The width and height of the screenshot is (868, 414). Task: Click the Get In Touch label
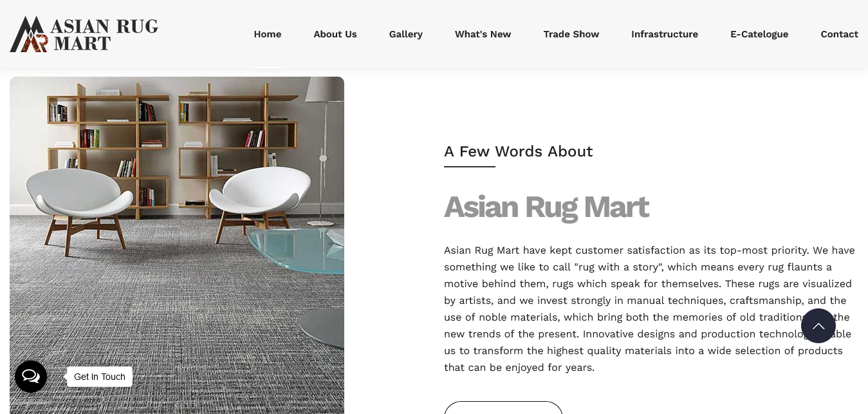[x=100, y=377]
